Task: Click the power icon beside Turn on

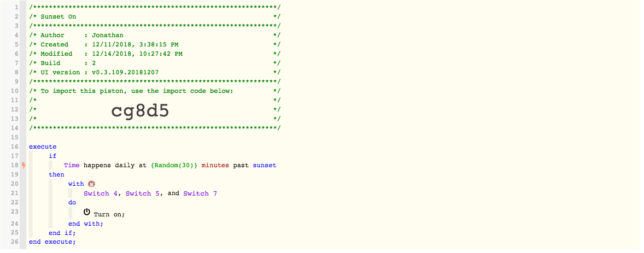Action: click(x=87, y=212)
